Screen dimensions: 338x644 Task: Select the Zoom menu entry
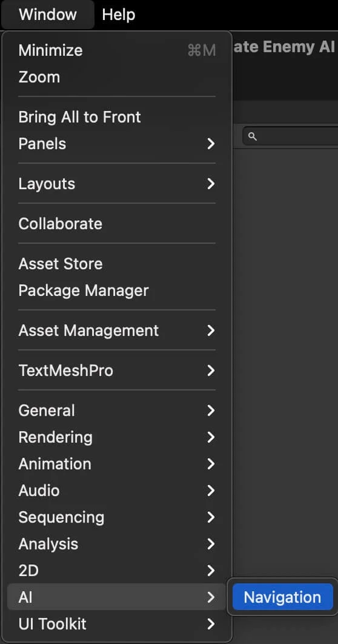point(117,77)
